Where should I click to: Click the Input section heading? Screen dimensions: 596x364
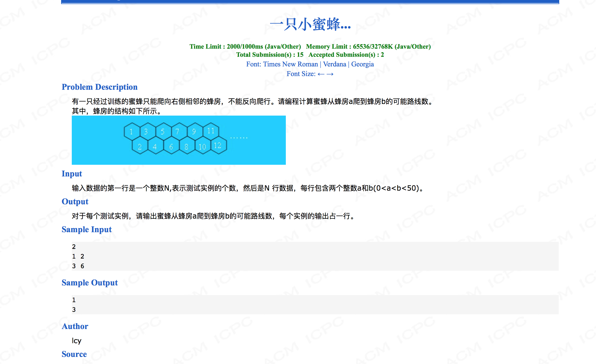[x=72, y=174]
